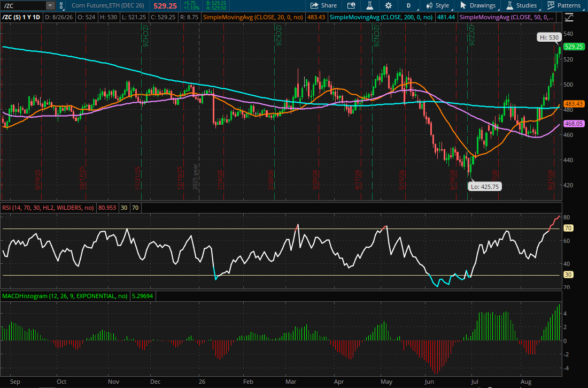
Task: Click the 5/15/26 date marker
Action: pyautogui.click(x=401, y=179)
